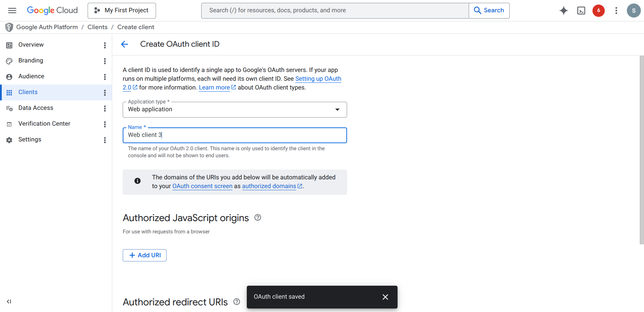Click the page vertical scrollbar
The width and height of the screenshot is (644, 312).
coord(642,150)
